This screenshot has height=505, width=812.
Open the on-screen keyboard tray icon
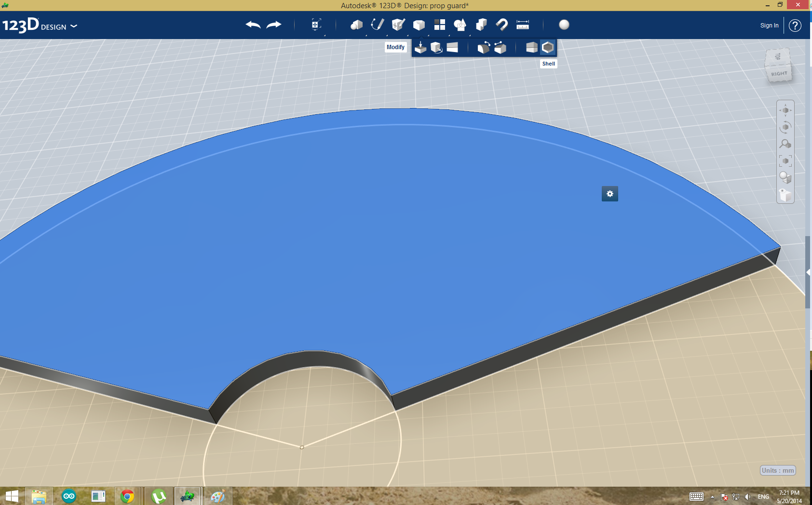696,497
